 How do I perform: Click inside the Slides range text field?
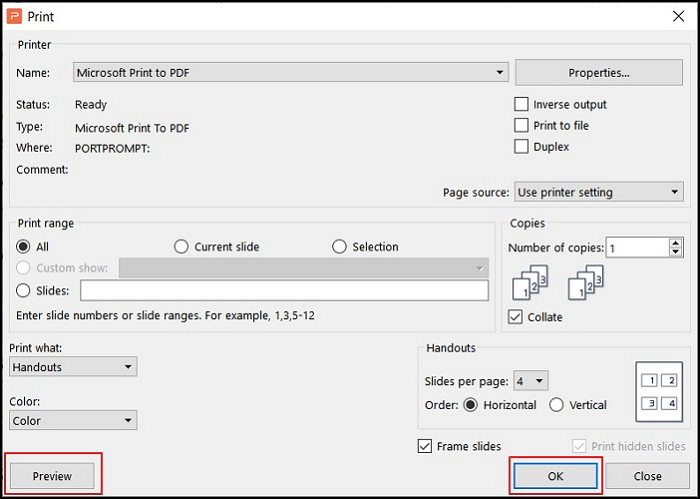click(x=284, y=290)
